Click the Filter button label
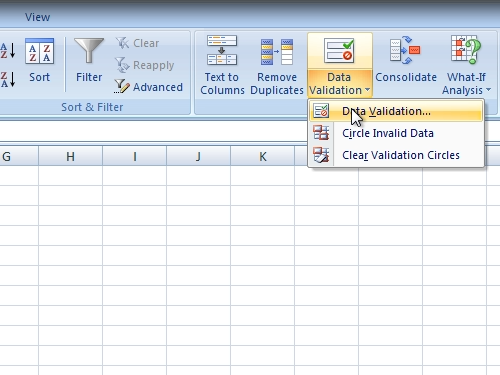Viewport: 500px width, 375px height. point(89,77)
